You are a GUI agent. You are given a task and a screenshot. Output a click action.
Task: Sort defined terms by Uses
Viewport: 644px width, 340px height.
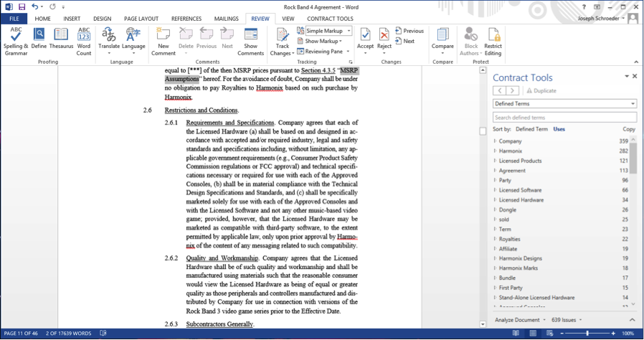click(x=559, y=129)
